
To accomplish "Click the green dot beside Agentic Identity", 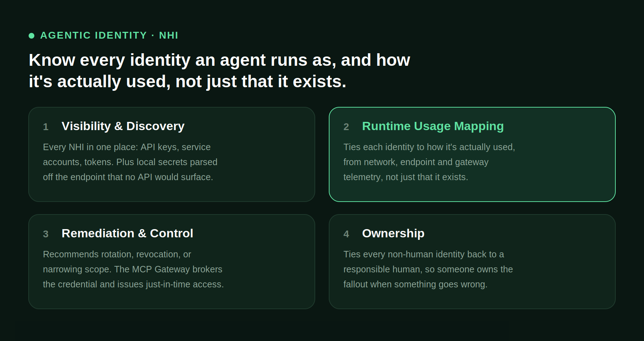I will pyautogui.click(x=31, y=35).
